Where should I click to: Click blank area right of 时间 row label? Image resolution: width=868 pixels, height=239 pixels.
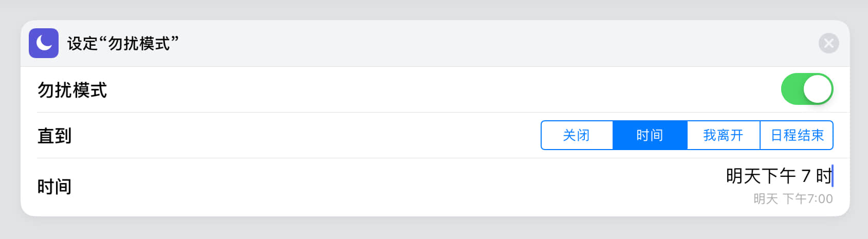click(x=360, y=187)
